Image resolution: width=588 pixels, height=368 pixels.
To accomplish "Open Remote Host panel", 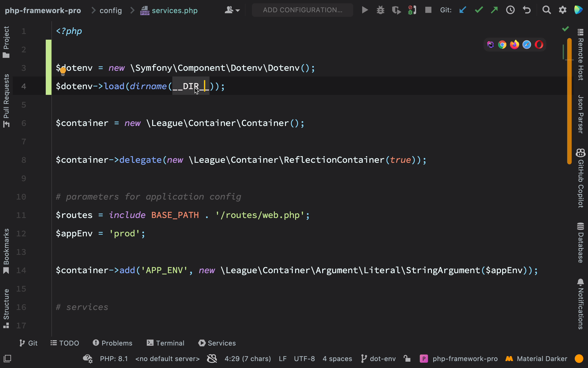I will 580,55.
